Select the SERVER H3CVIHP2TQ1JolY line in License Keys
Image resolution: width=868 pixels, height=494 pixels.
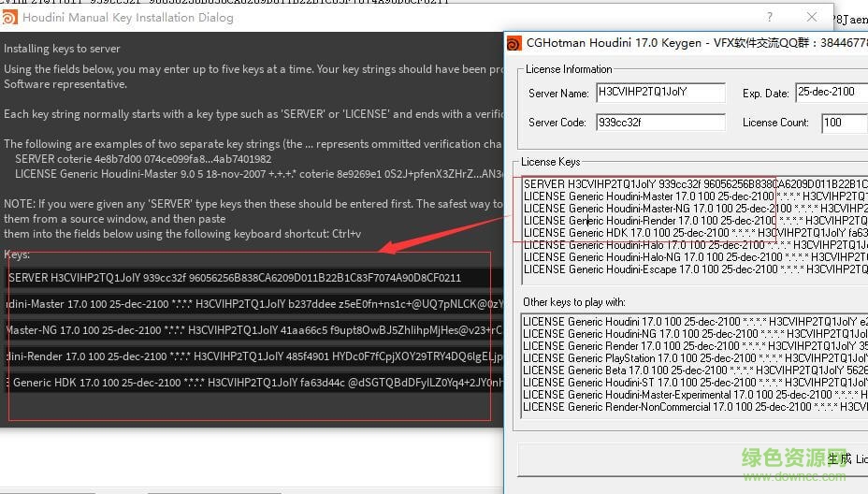pyautogui.click(x=695, y=184)
